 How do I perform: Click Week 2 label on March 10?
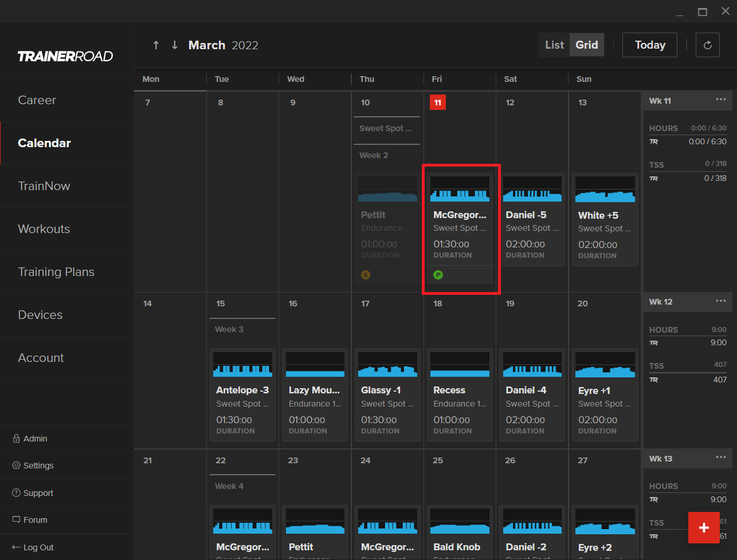[374, 155]
